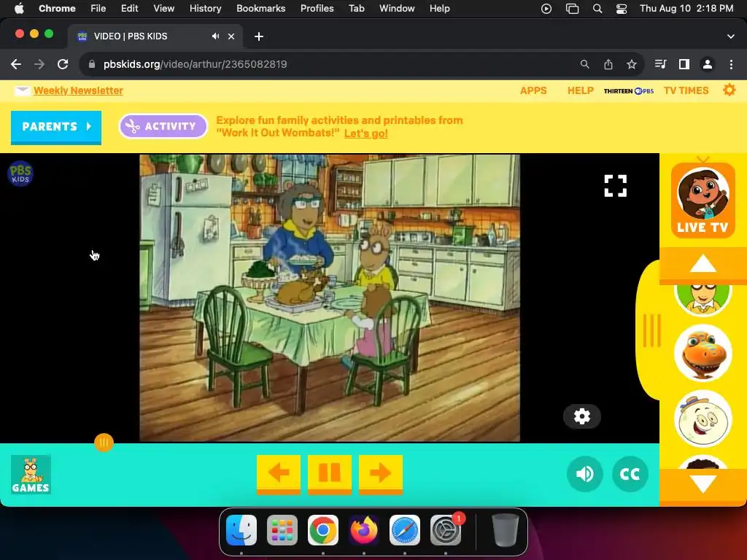
Task: Click the THIRTEEN PBS station logo
Action: (629, 91)
